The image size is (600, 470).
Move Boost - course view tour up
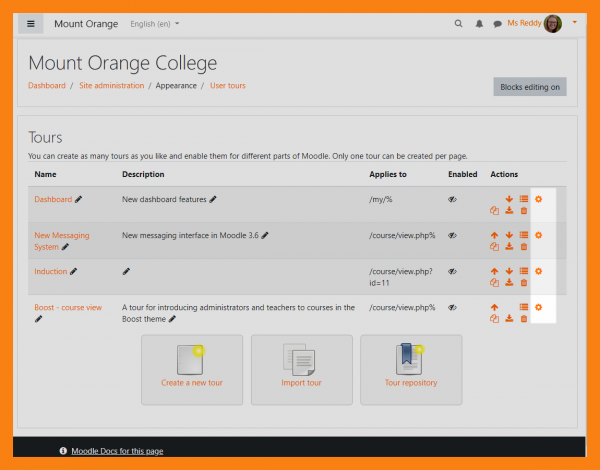(x=494, y=307)
